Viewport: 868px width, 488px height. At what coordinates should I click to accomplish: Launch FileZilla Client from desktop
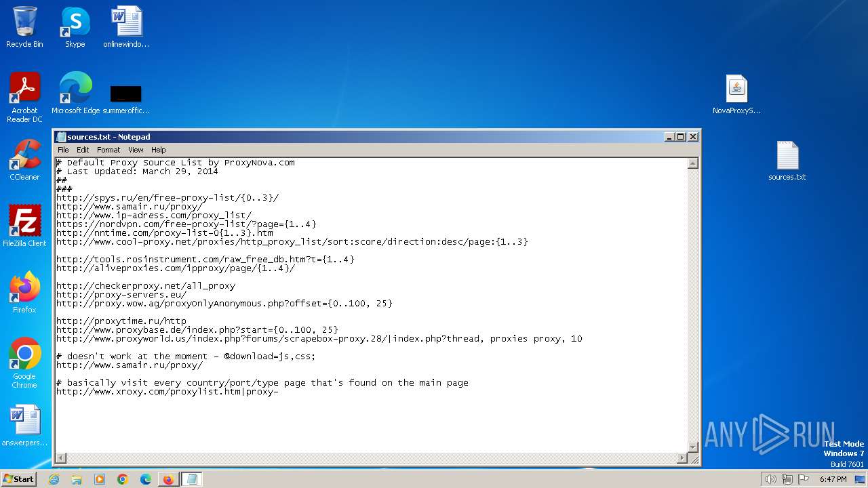point(24,226)
